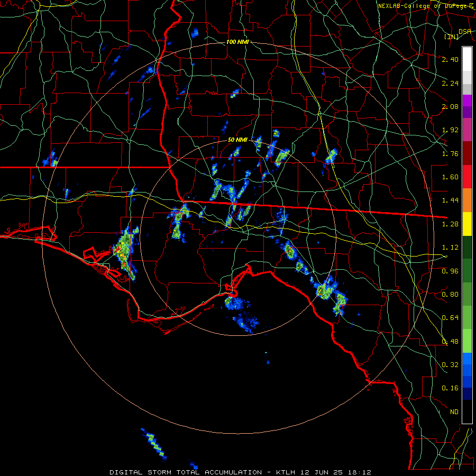Pick the dark maroon swatch in the color scale
The image size is (476, 476).
pyautogui.click(x=467, y=153)
